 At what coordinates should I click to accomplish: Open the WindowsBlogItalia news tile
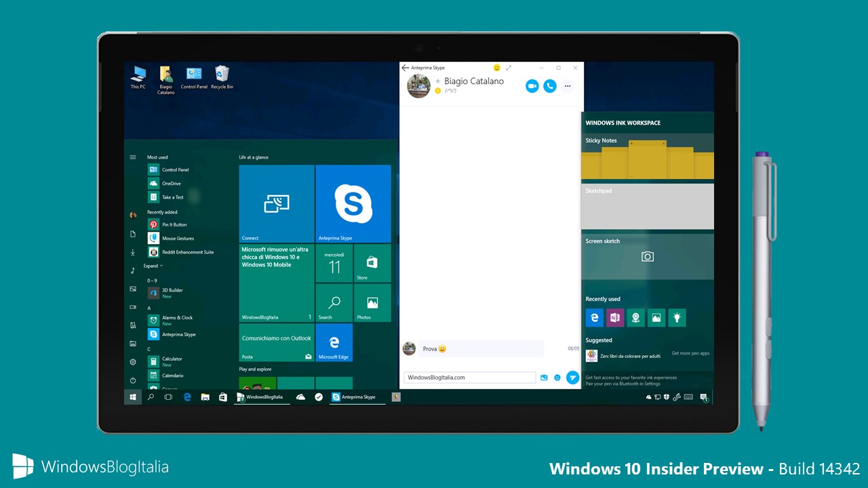[x=277, y=283]
